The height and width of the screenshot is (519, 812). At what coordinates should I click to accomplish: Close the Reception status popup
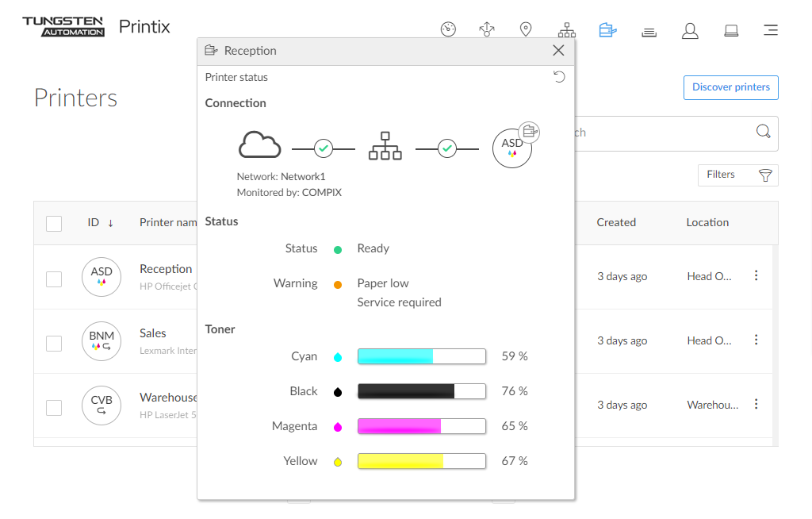[x=558, y=51]
